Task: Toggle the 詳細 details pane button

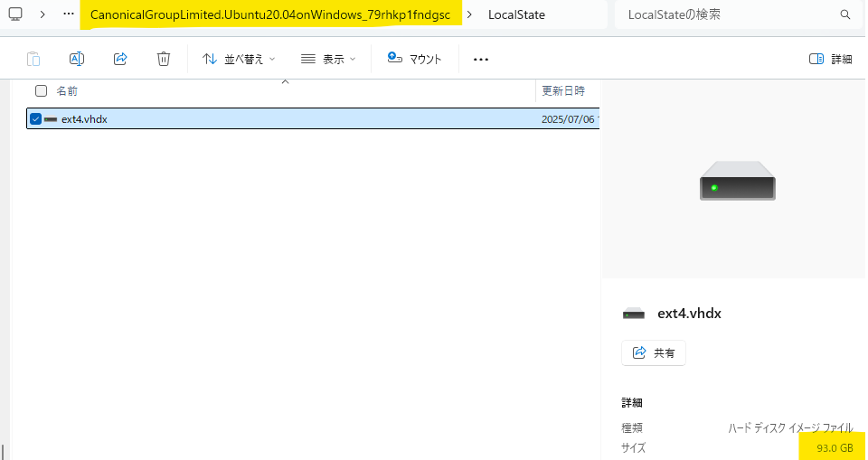Action: coord(830,59)
